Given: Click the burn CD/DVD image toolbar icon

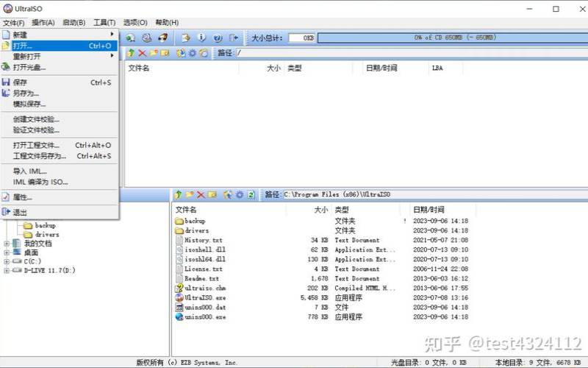Looking at the screenshot, I should (162, 38).
